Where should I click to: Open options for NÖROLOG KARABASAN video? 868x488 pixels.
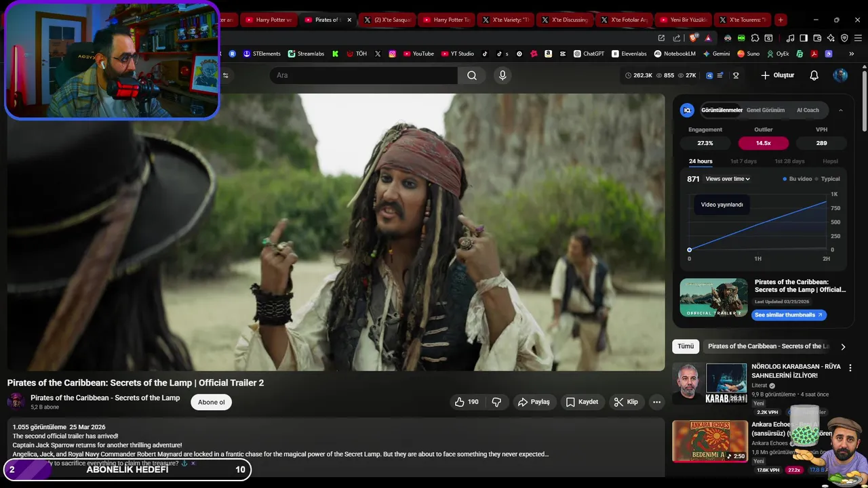(x=850, y=368)
